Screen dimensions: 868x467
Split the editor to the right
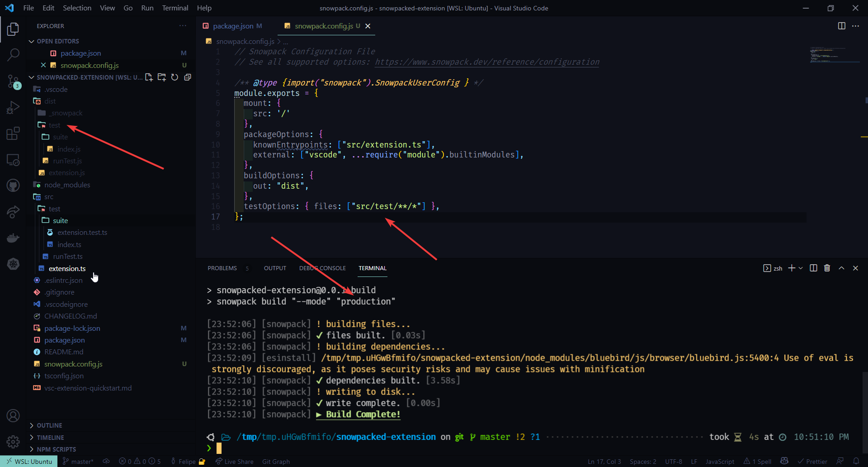point(841,26)
